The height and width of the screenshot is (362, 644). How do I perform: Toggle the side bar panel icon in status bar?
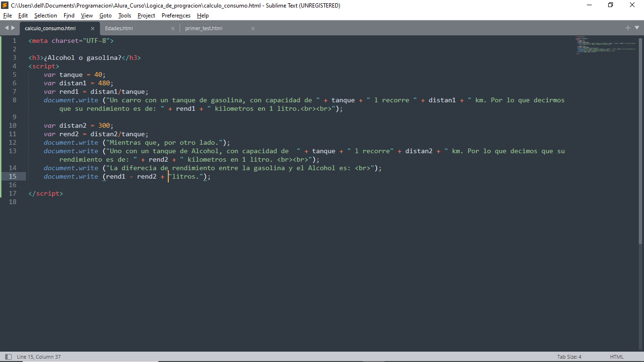point(8,357)
